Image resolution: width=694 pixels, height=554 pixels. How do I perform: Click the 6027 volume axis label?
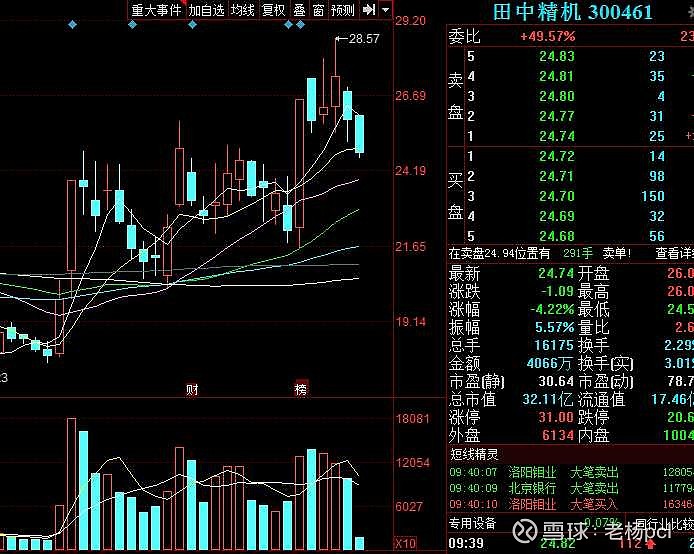coord(409,506)
